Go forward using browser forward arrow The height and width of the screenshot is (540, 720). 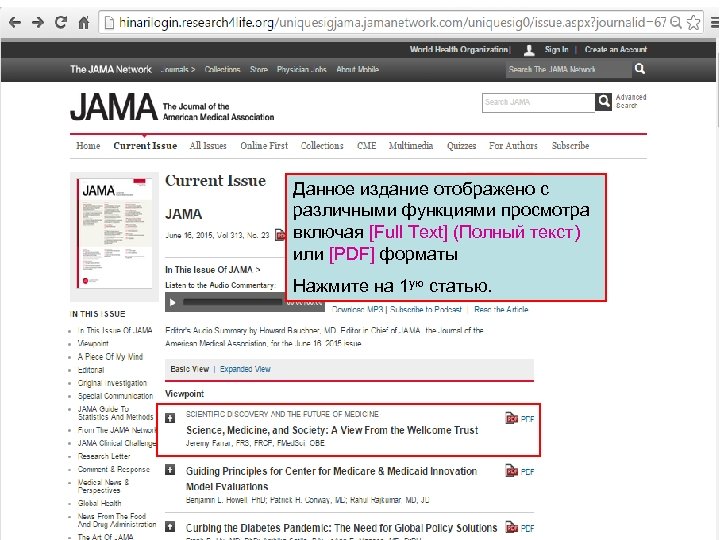click(38, 22)
